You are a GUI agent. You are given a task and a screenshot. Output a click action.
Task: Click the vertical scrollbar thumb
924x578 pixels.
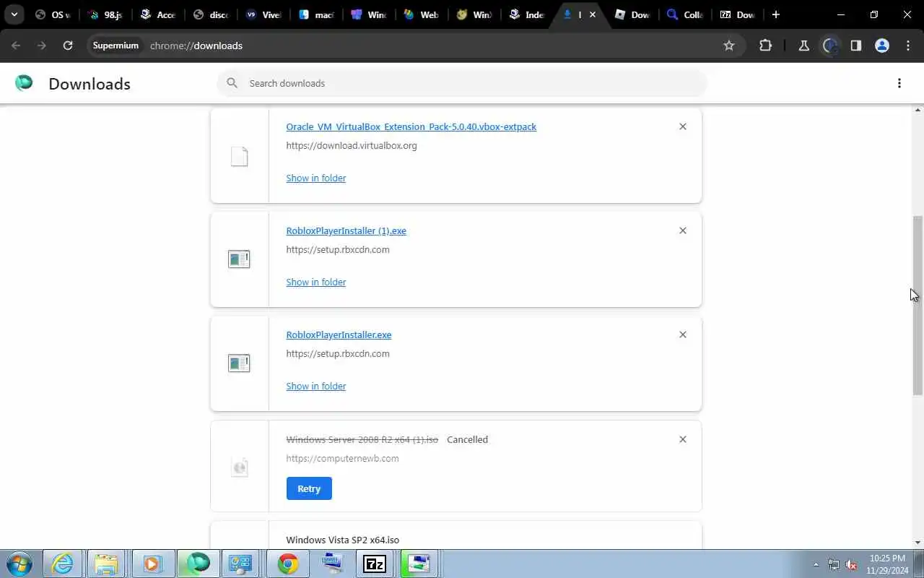(x=918, y=305)
